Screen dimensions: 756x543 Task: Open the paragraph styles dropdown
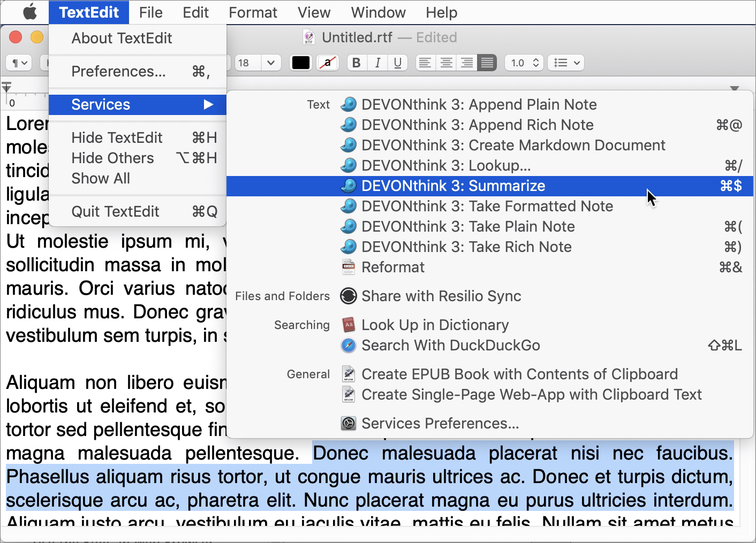click(x=19, y=63)
